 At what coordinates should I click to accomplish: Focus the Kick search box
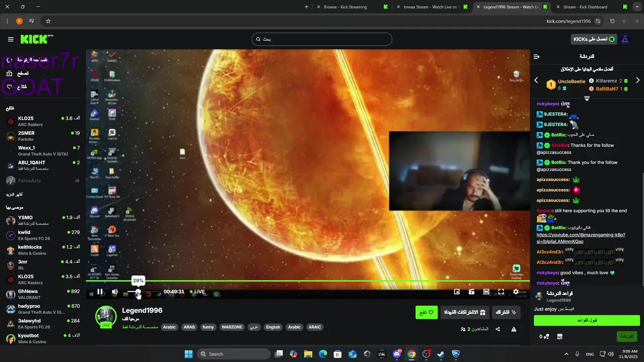click(322, 39)
